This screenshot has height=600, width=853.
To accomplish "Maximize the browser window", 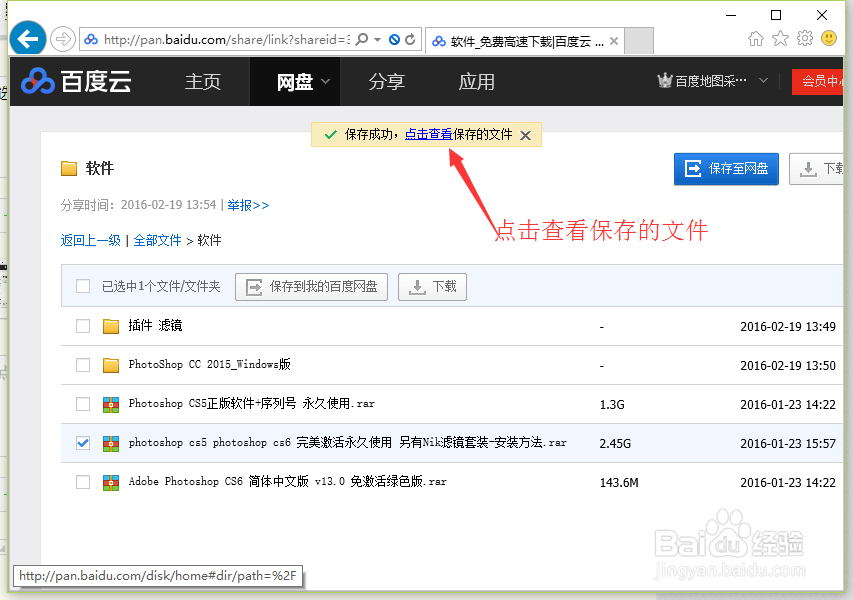I will tap(776, 15).
